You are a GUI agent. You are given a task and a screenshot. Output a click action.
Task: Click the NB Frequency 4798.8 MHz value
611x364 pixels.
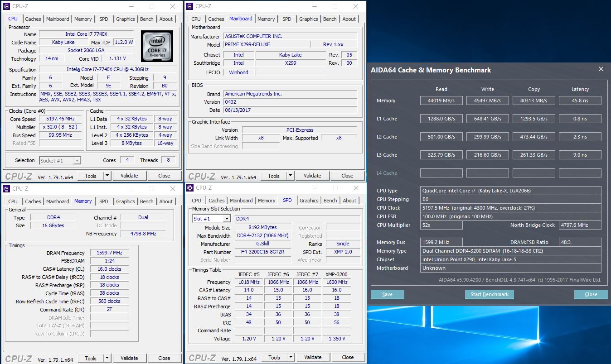pos(143,234)
